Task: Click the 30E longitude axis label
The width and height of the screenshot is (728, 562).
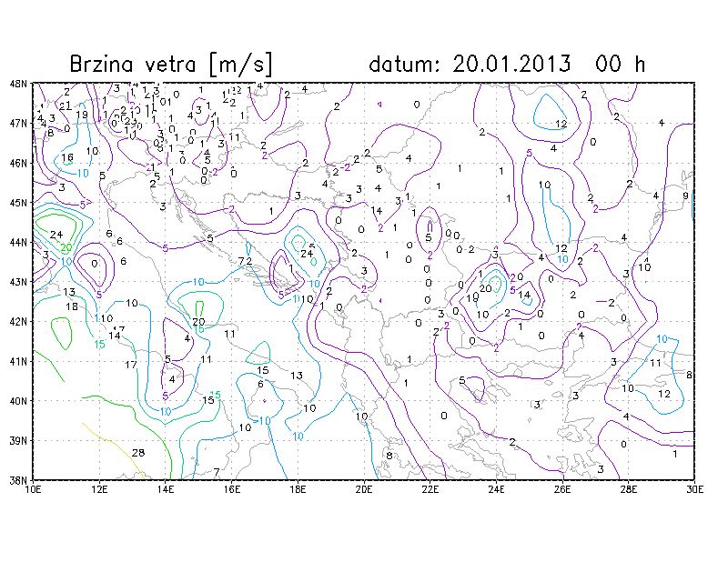Action: (694, 489)
